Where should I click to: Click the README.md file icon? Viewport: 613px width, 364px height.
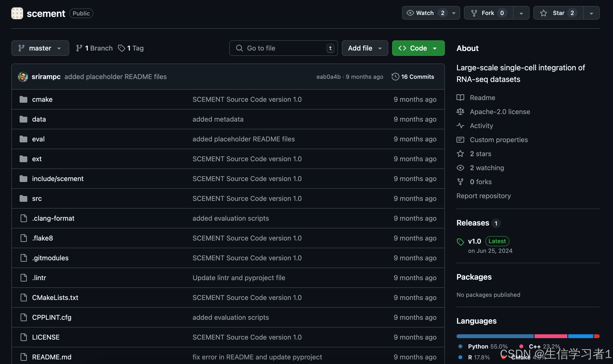(23, 357)
